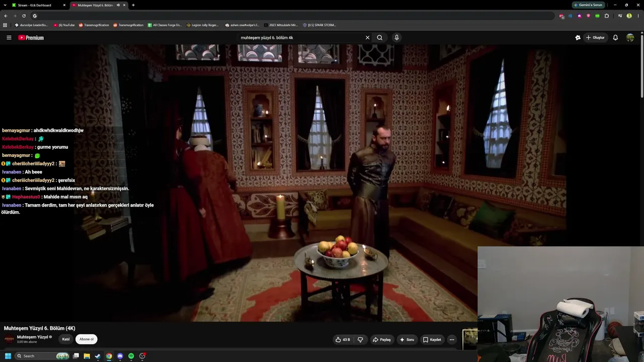Viewport: 644px width, 362px height.
Task: Open the first Transmogrification bookmark
Action: (94, 25)
